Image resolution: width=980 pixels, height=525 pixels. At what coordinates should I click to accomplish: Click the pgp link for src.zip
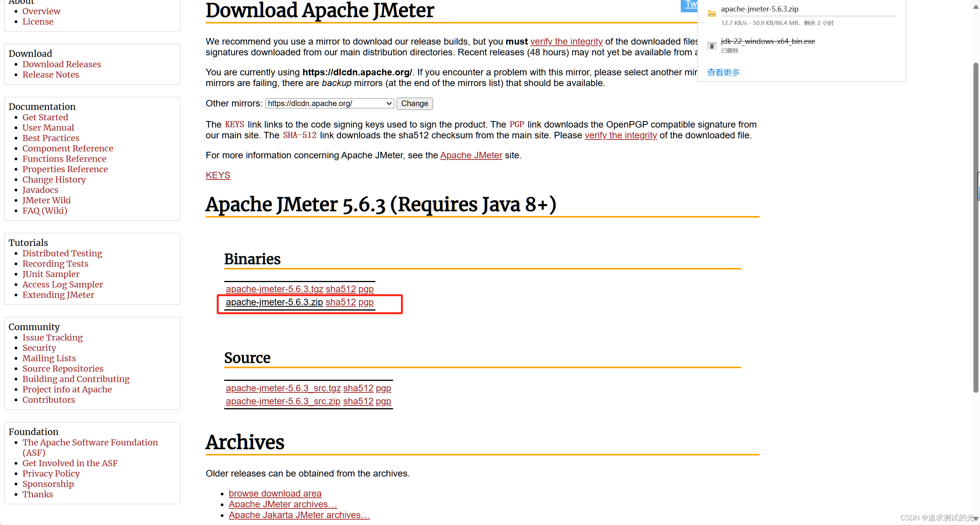(x=383, y=401)
